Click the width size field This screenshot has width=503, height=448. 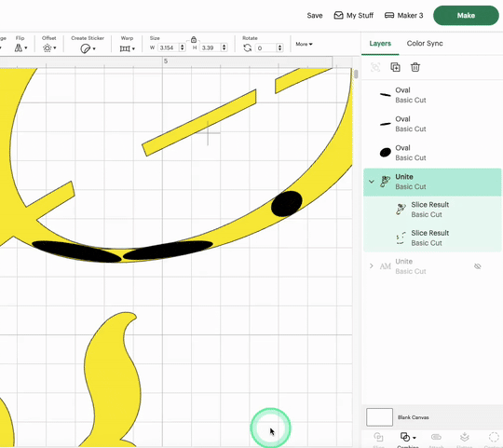click(x=168, y=48)
